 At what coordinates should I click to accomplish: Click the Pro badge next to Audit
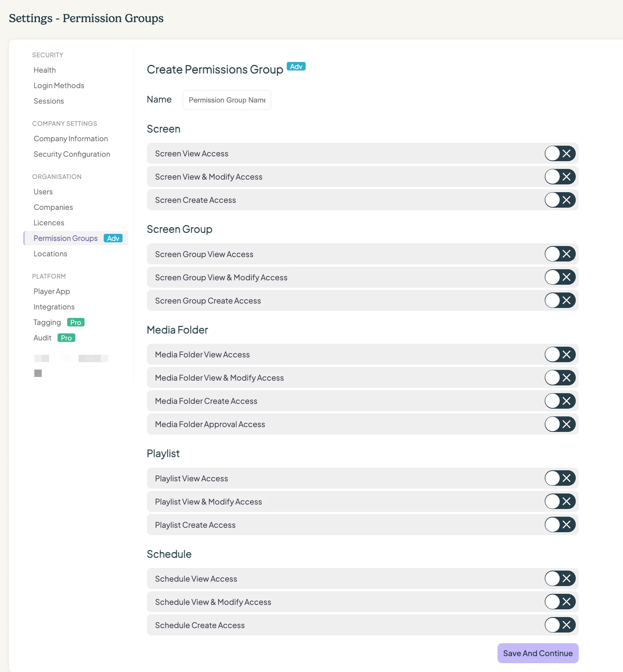pyautogui.click(x=66, y=338)
